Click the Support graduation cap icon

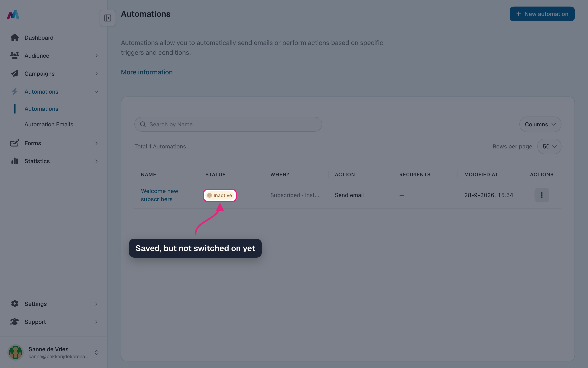tap(14, 322)
